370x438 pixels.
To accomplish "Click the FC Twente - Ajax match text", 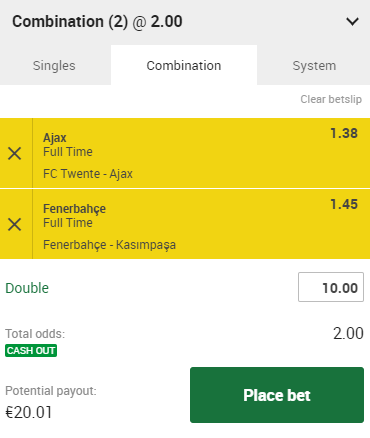I will click(x=88, y=174).
